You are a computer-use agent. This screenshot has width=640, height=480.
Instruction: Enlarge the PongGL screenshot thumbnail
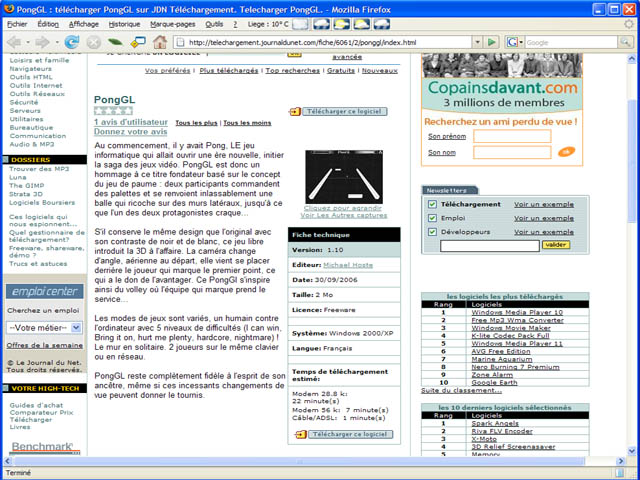tap(344, 177)
